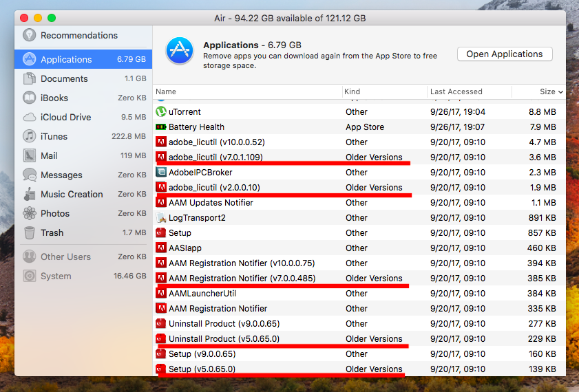Click the large App Store icon in header
This screenshot has height=392, width=579.
point(180,51)
